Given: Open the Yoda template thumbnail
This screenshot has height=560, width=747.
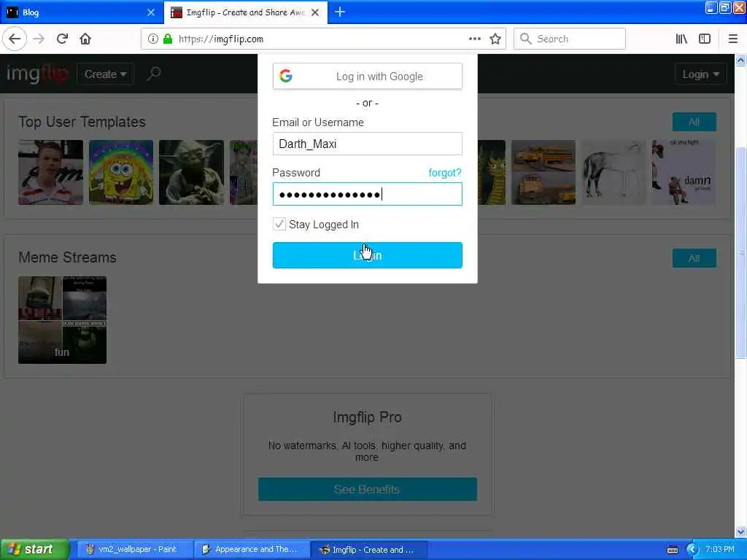Looking at the screenshot, I should [x=191, y=172].
